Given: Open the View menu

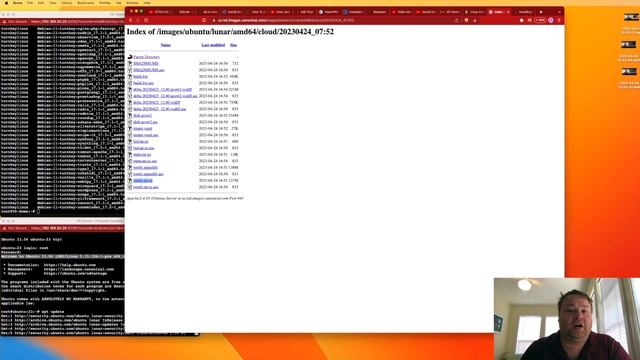Looking at the screenshot, I should coord(53,3).
